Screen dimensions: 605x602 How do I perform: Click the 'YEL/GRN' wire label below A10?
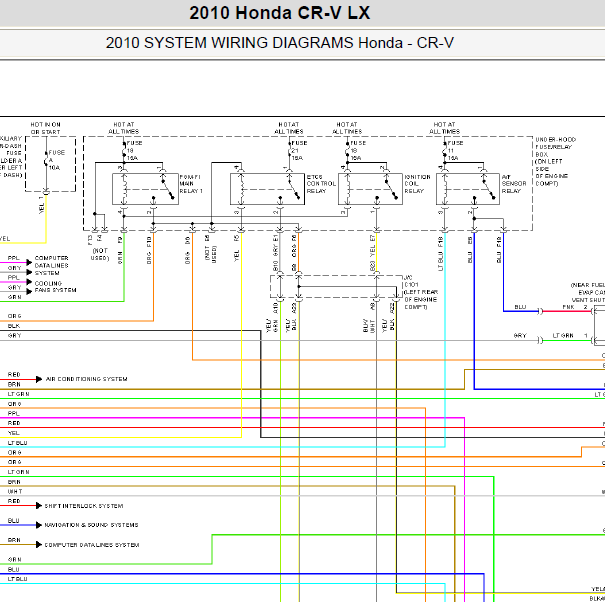272,325
